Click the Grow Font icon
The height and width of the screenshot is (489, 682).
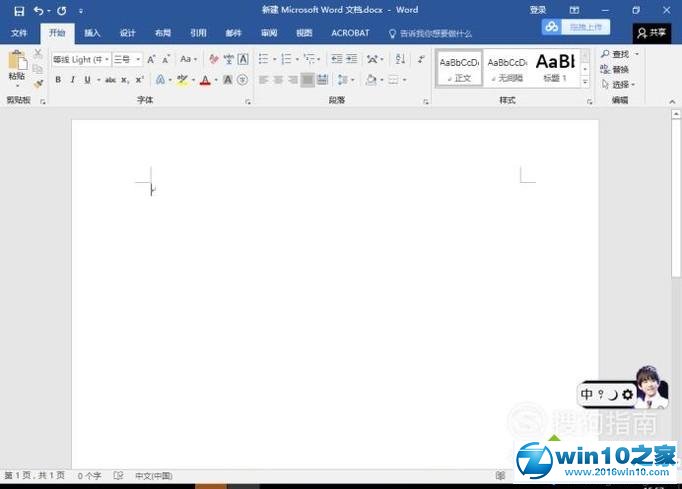pyautogui.click(x=152, y=60)
